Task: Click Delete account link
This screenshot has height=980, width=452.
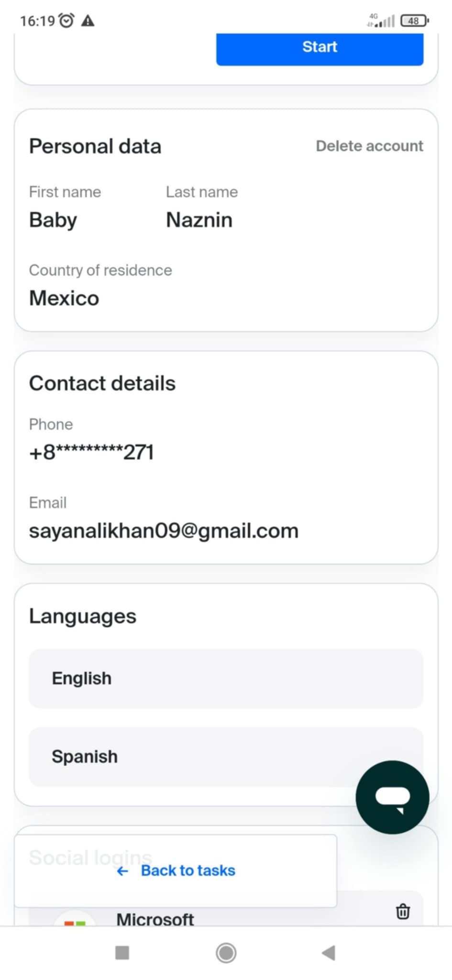Action: 369,146
